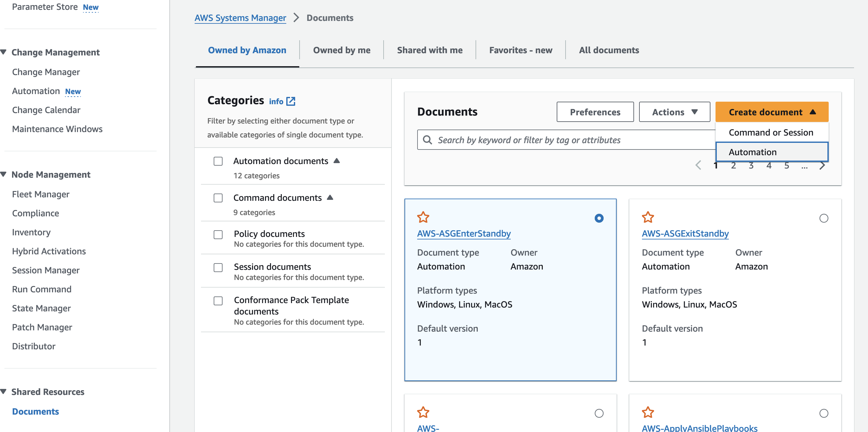Viewport: 868px width, 432px height.
Task: Check the Command documents checkbox
Action: tap(218, 198)
